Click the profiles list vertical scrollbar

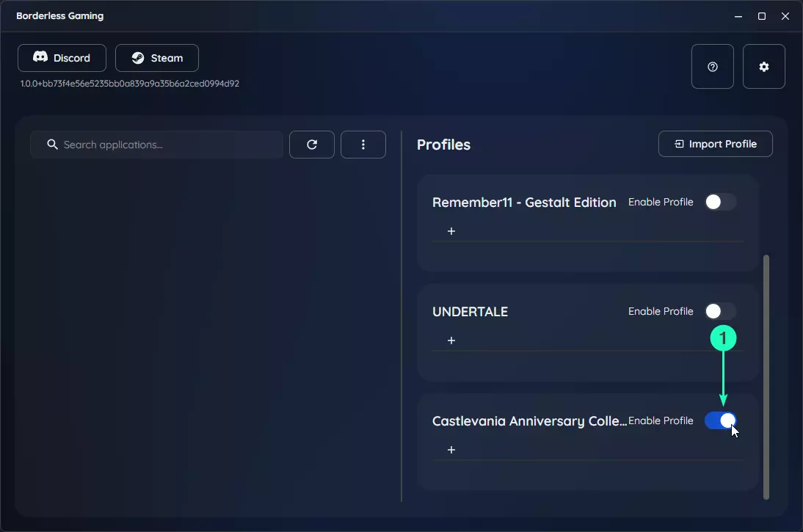pos(766,377)
